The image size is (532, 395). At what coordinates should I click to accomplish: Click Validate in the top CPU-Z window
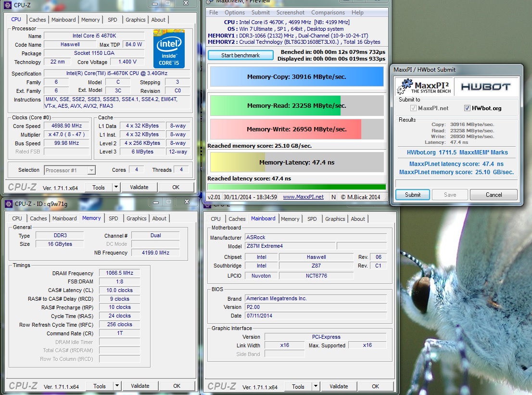click(139, 187)
